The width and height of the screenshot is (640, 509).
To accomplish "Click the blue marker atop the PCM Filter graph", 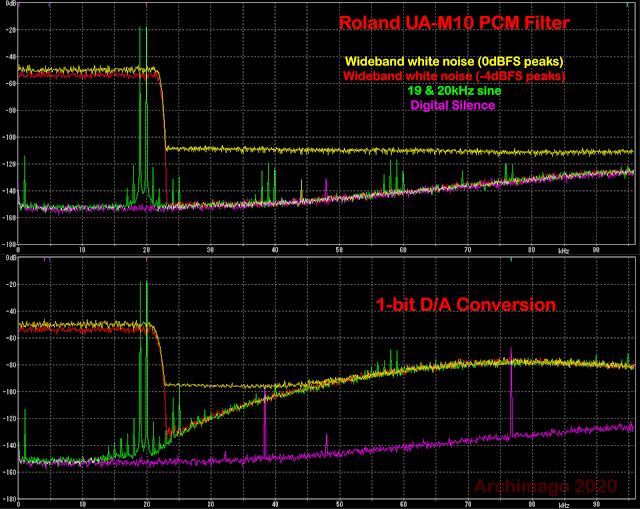I will pos(49,5).
